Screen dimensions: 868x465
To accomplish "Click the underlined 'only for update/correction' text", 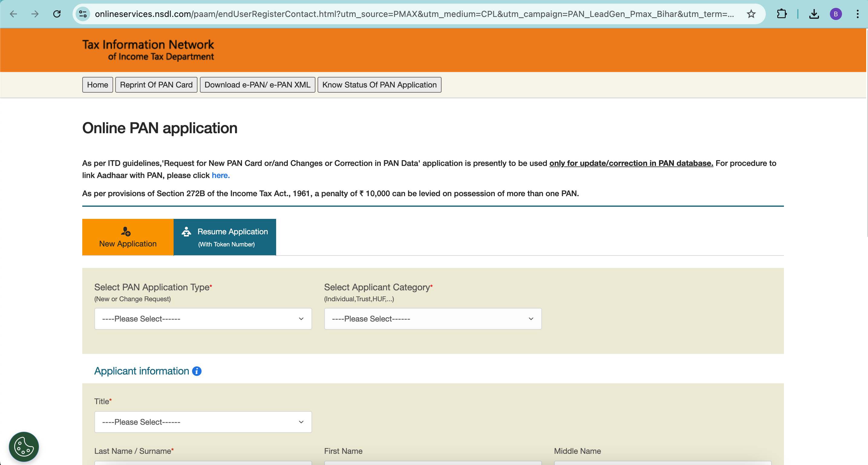I will coord(631,163).
